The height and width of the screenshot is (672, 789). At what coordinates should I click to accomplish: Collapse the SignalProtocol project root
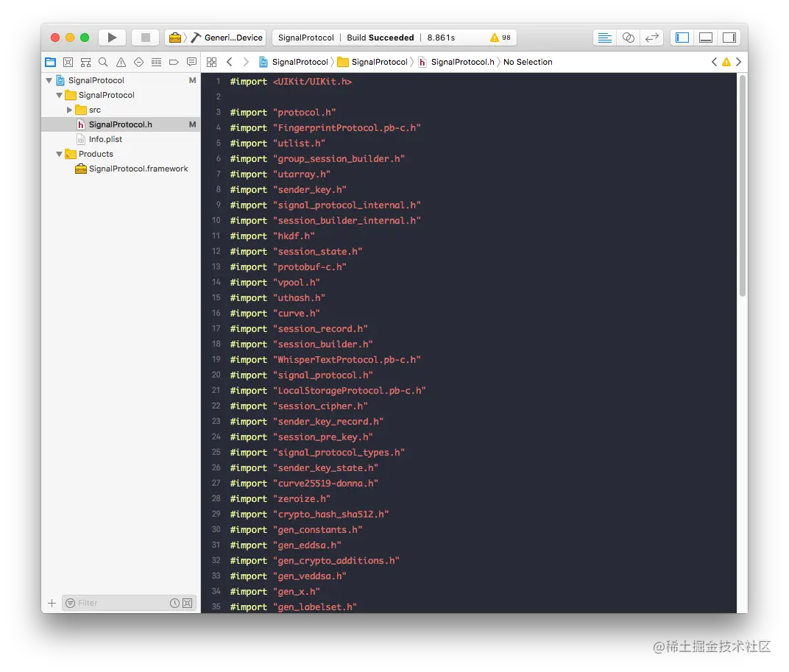[x=49, y=80]
